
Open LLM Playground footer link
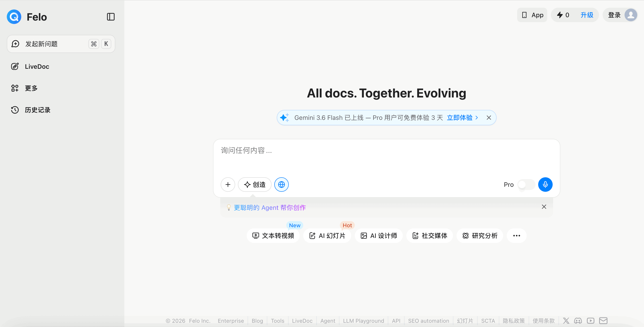pyautogui.click(x=364, y=320)
